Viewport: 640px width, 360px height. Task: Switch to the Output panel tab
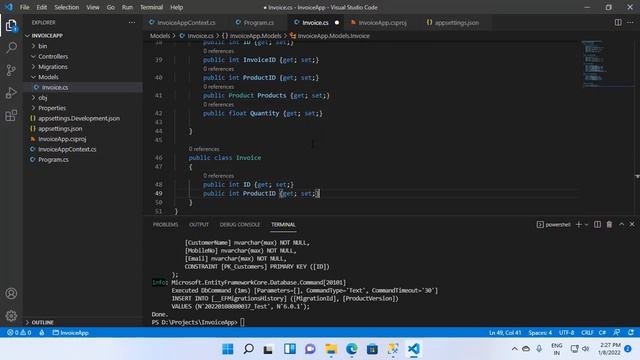[199, 224]
